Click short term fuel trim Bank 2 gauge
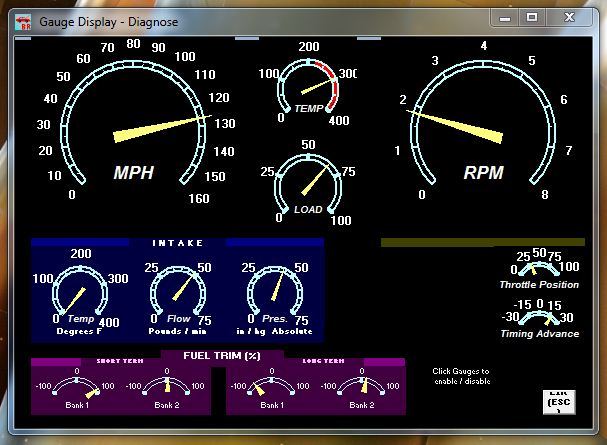Viewport: 607px width, 445px height. click(x=166, y=390)
